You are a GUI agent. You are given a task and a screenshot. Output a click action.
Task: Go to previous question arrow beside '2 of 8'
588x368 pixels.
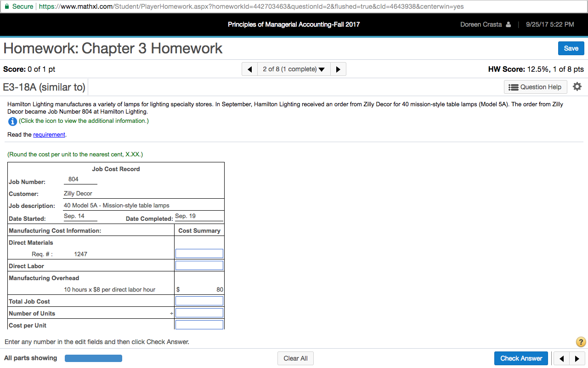point(249,69)
